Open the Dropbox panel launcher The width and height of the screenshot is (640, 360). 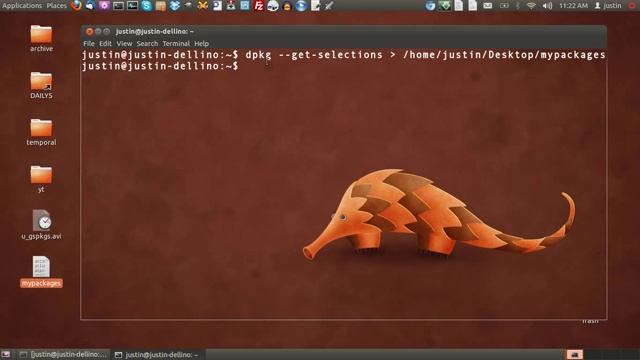pos(175,6)
